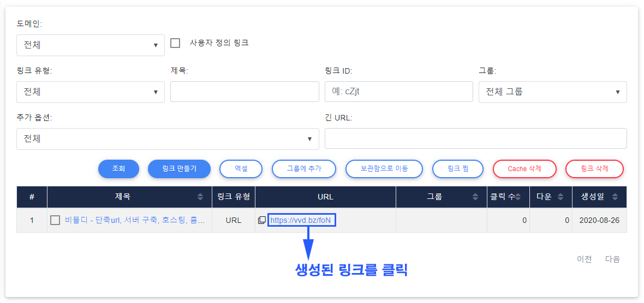This screenshot has width=644, height=303.
Task: Sort table by 그룹 column arrows
Action: pos(475,197)
